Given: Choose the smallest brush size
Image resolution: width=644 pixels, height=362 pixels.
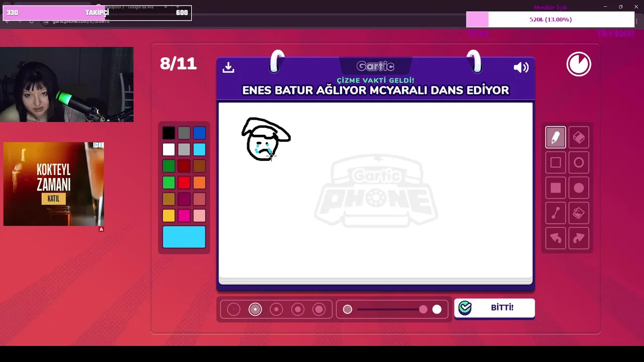Looking at the screenshot, I should coord(233,309).
